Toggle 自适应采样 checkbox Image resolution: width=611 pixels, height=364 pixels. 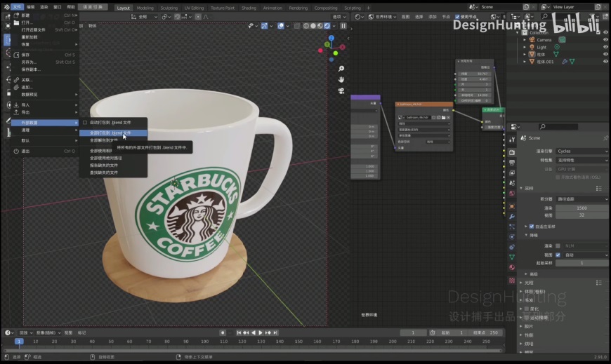click(532, 227)
